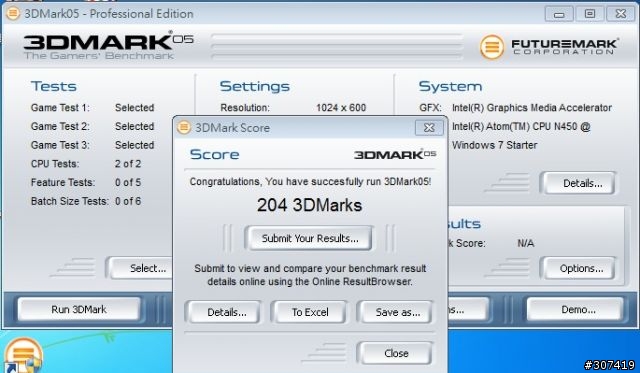Click the Resolution value 1024 x 600
Viewport: 640px width, 373px height.
pyautogui.click(x=341, y=108)
